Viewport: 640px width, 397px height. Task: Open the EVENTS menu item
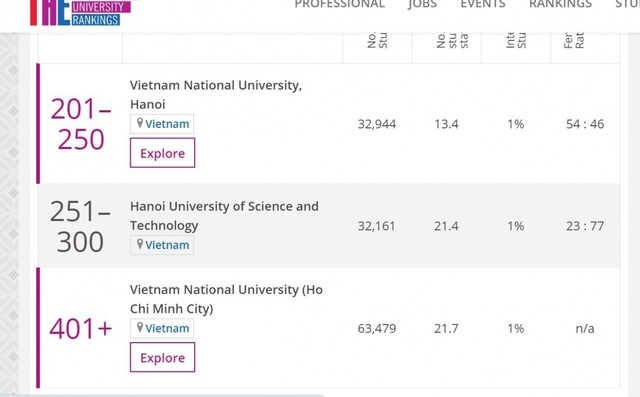[483, 4]
